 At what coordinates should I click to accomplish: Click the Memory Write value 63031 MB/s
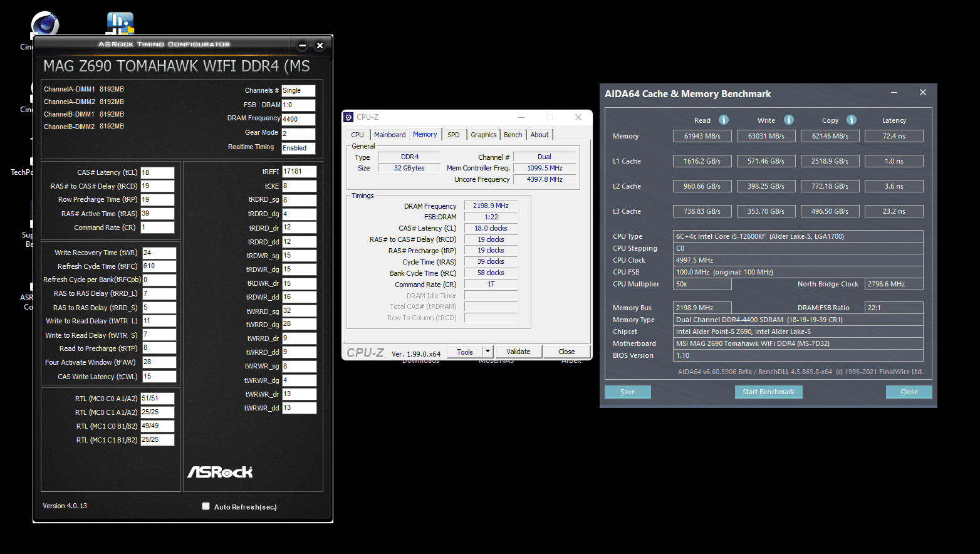point(766,136)
